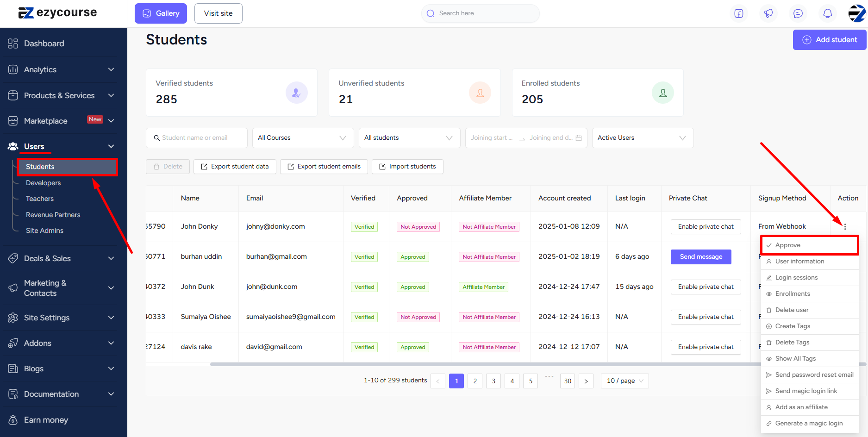Click the Gallery button
This screenshot has height=437, width=868.
click(x=161, y=13)
